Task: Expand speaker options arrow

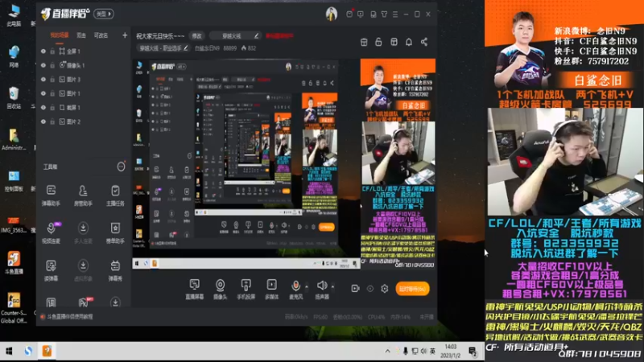Action: (332, 286)
